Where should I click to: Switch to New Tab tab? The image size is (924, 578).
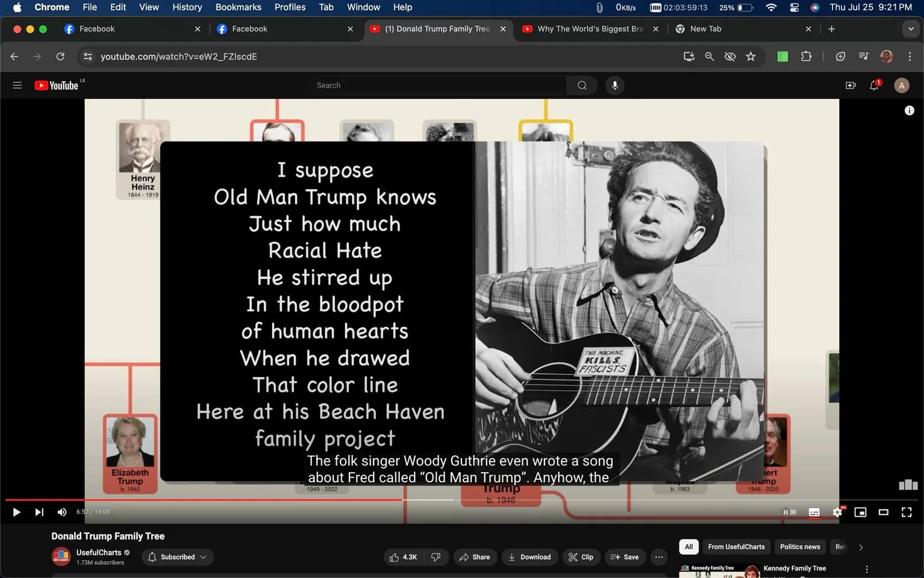(744, 29)
